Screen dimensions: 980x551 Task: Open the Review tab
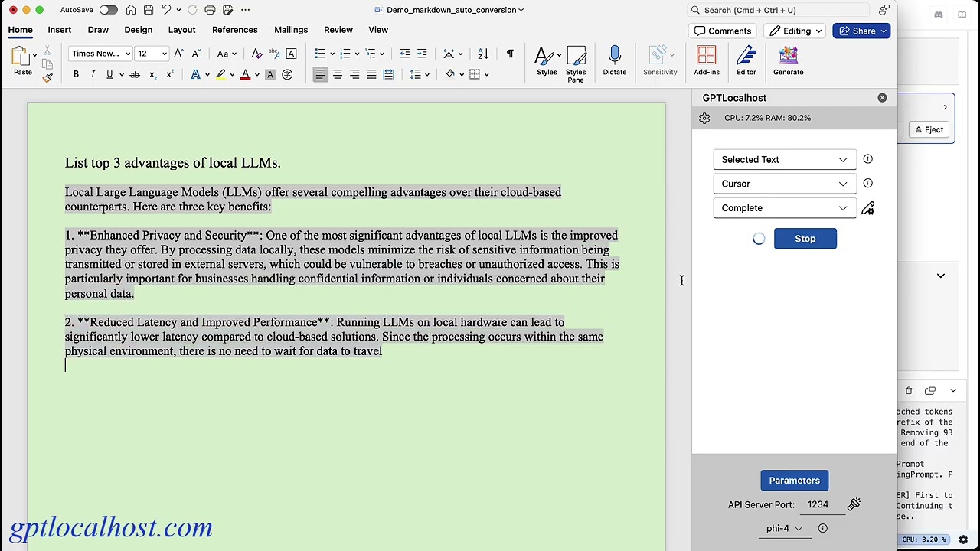tap(338, 30)
